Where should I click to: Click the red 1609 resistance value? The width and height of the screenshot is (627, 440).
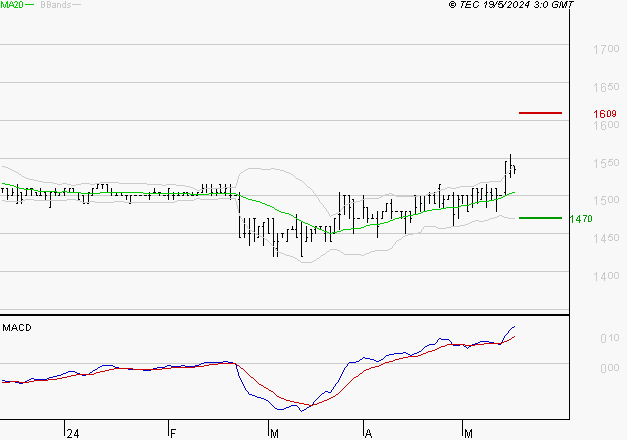coord(605,114)
